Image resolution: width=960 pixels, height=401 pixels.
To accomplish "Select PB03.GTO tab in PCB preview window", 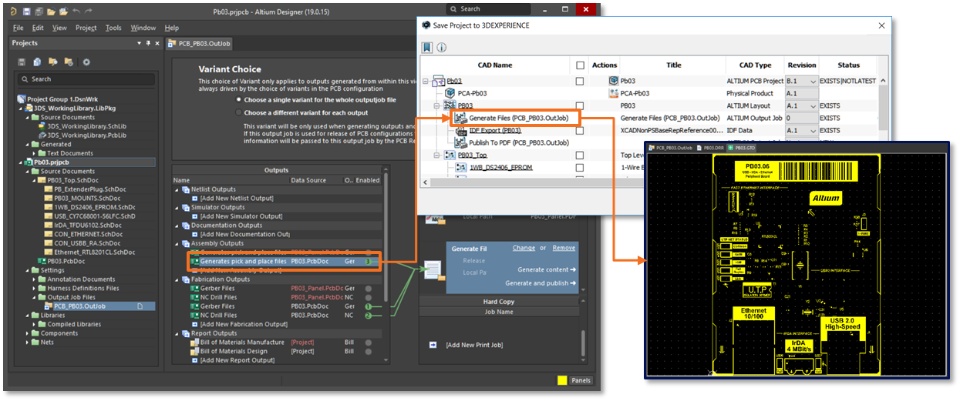I will [741, 148].
